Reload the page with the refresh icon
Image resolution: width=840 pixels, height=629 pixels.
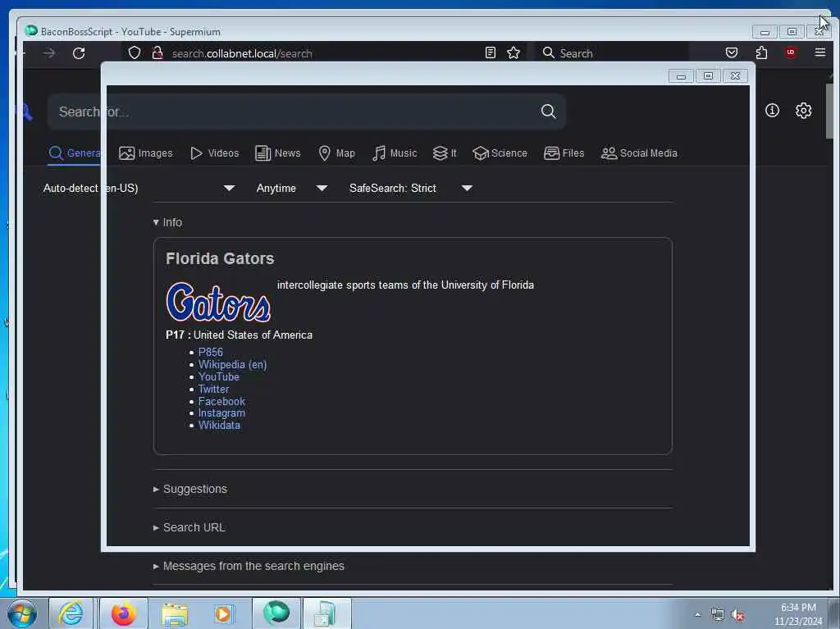coord(79,53)
